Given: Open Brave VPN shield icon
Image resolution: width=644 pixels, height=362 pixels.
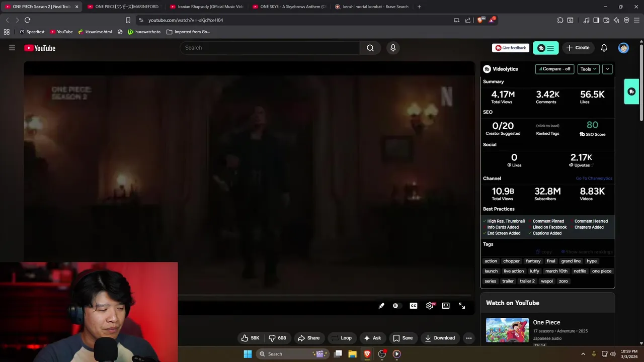Looking at the screenshot, I should [x=626, y=20].
